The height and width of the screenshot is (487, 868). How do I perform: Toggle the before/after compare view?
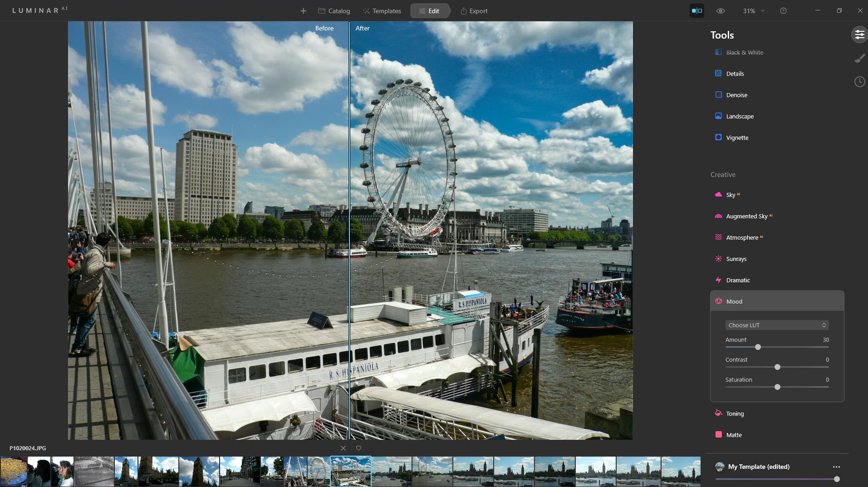(x=696, y=11)
